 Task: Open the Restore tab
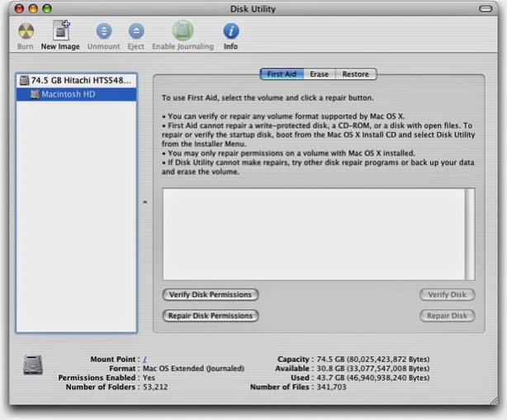(x=356, y=74)
